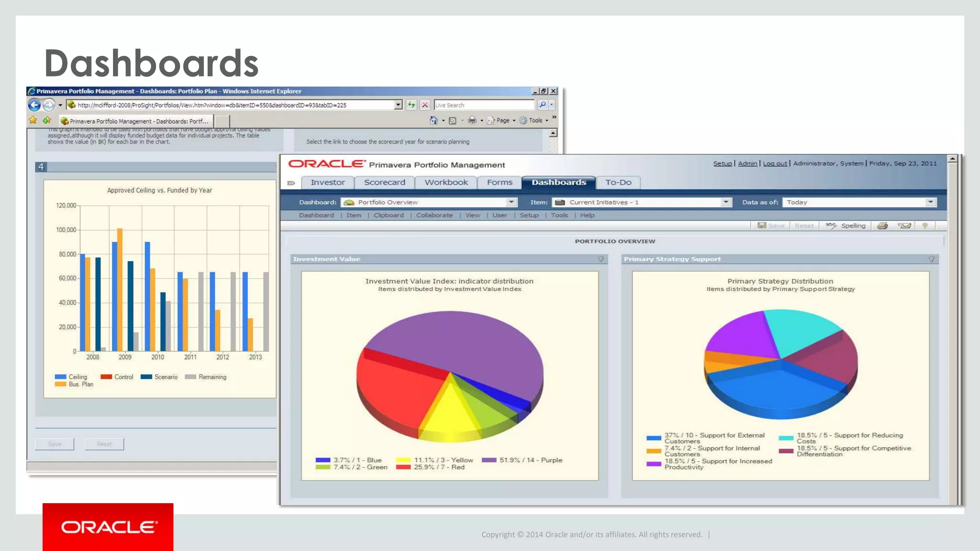980x551 pixels.
Task: Click the Spelling check toolbar item
Action: point(846,226)
